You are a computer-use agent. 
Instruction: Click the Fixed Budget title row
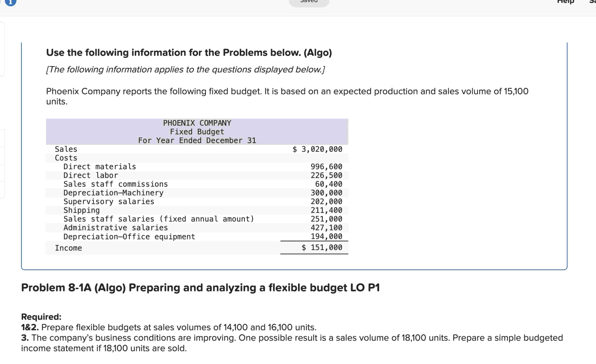197,132
